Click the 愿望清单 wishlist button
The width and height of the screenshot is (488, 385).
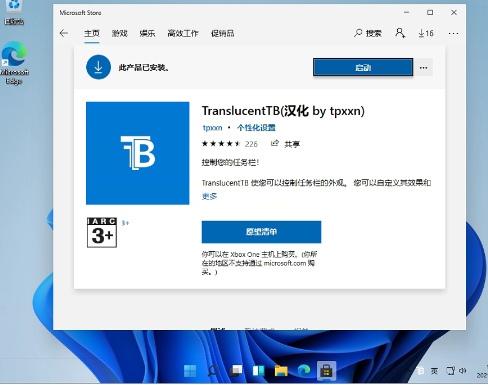pos(261,232)
